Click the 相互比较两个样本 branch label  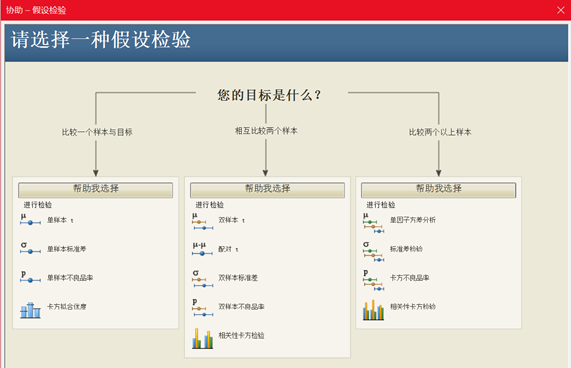[x=266, y=131]
